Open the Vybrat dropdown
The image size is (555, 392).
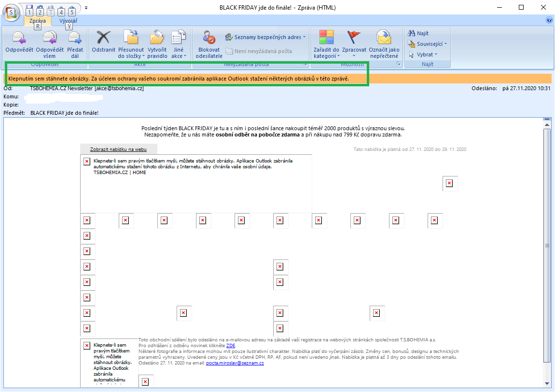tap(423, 54)
